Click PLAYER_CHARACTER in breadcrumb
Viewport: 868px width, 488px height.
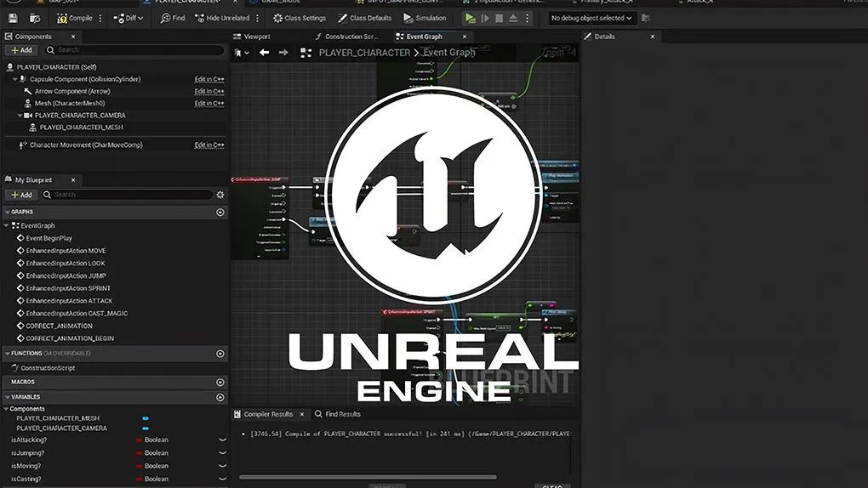coord(364,53)
